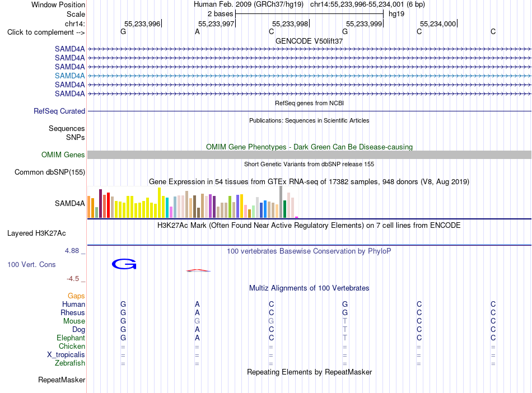
Task: Click the 'chr14:55,233,996-55,234,001 (6 bp)' position text
Action: (367, 4)
